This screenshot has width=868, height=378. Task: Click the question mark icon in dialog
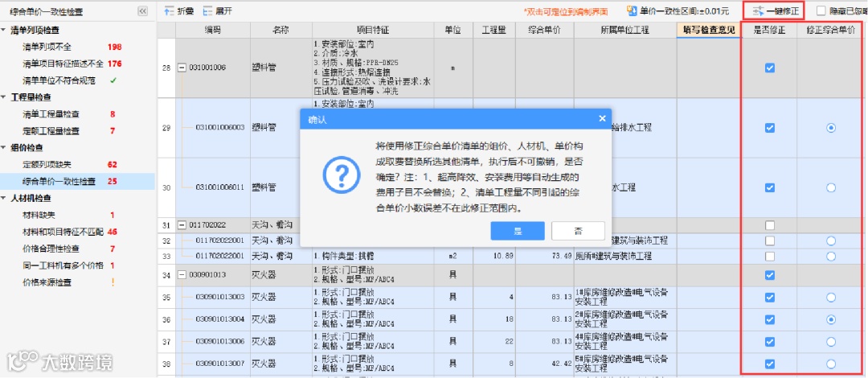342,177
